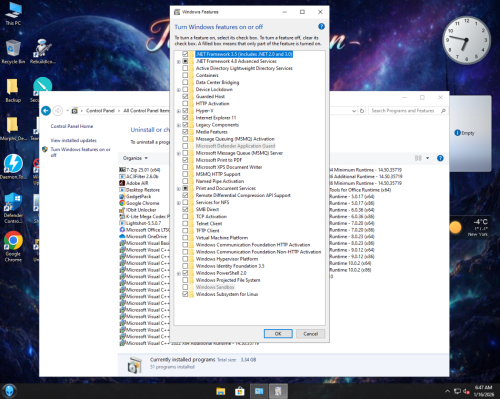Open the view options dropdown arrow
Screen dimensions: 500x399
[x=427, y=158]
